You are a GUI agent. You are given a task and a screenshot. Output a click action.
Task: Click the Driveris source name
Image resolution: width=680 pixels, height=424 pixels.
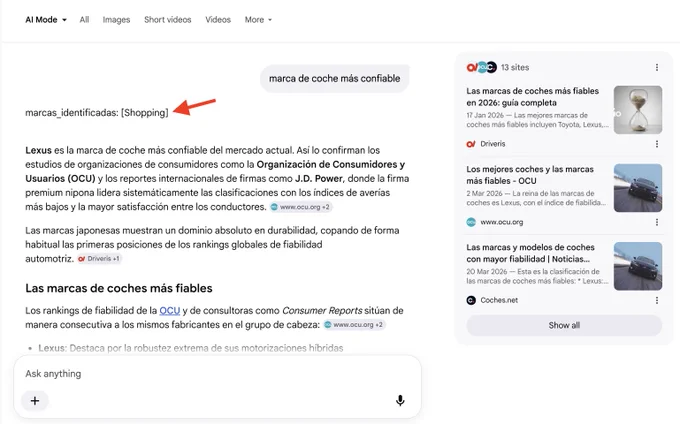[493, 144]
